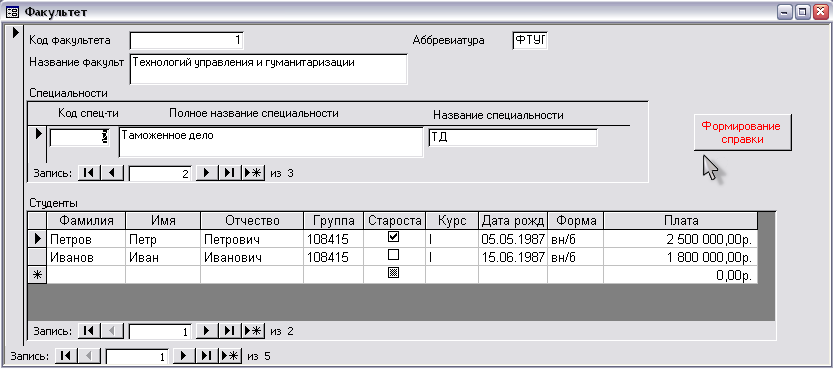833x369 pixels.
Task: Select the Курс column header
Action: coord(452,220)
